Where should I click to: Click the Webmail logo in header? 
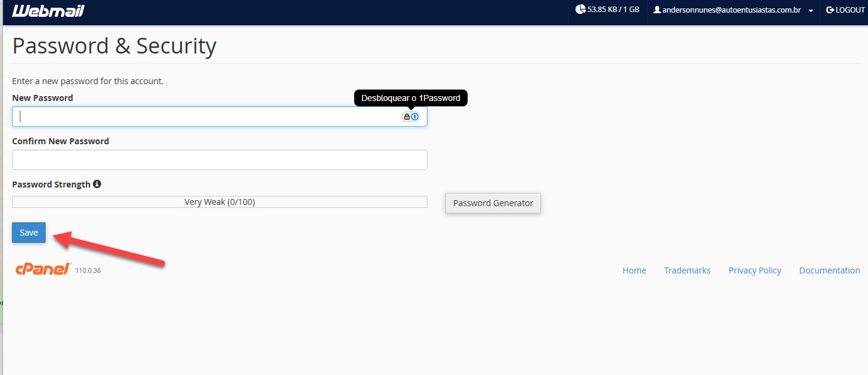tap(48, 11)
